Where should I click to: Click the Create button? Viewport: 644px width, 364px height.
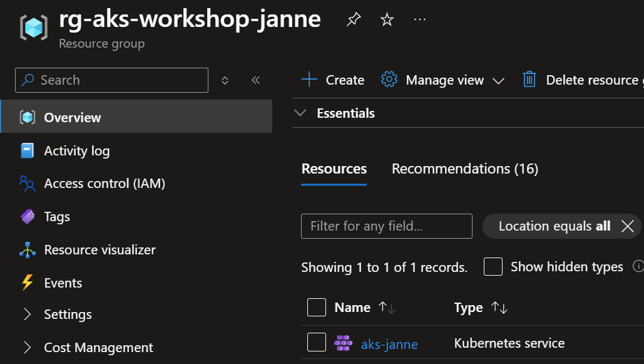tap(333, 80)
